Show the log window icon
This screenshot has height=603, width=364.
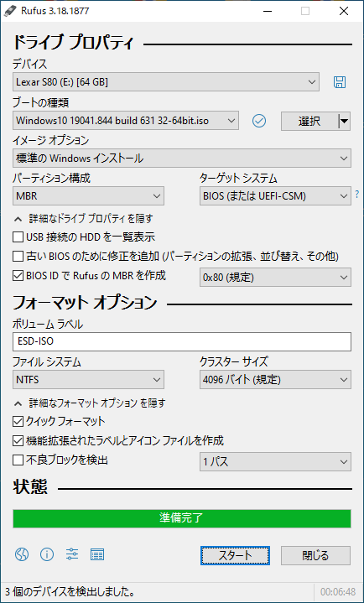coord(97,554)
